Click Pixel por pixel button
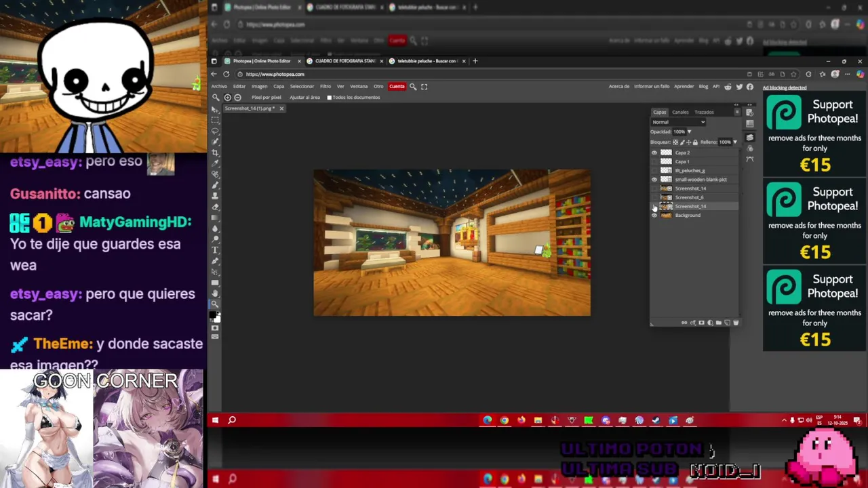 [267, 98]
